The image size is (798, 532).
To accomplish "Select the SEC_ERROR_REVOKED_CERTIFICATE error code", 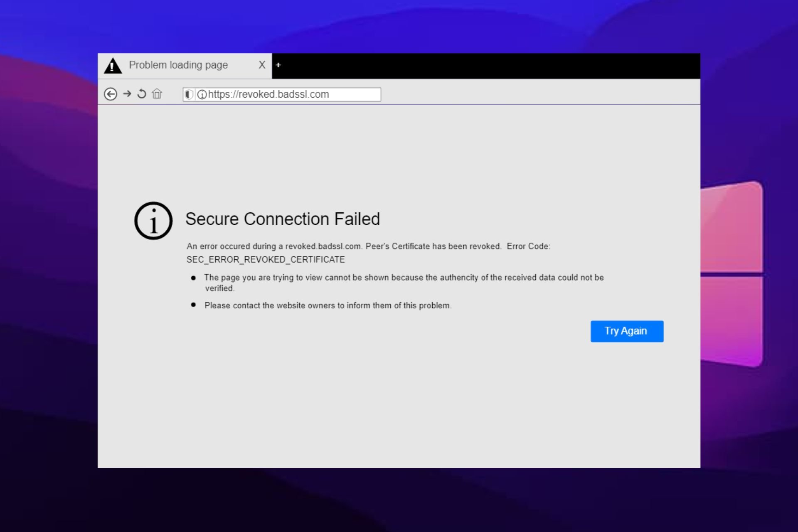I will 266,260.
